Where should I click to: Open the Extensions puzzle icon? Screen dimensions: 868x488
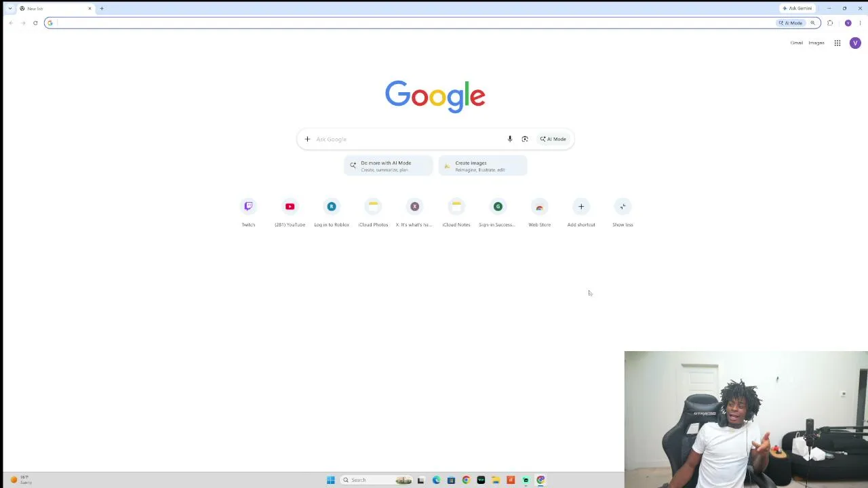[830, 23]
